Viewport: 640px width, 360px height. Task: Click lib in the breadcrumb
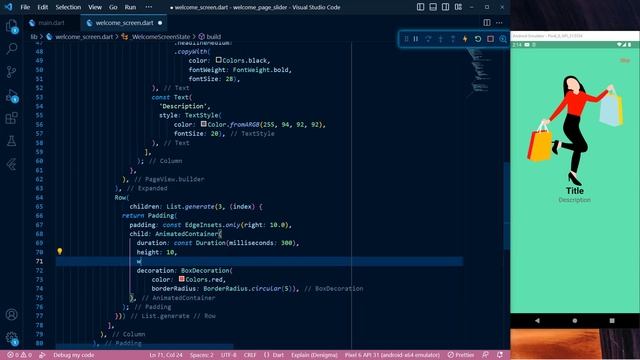[34, 36]
